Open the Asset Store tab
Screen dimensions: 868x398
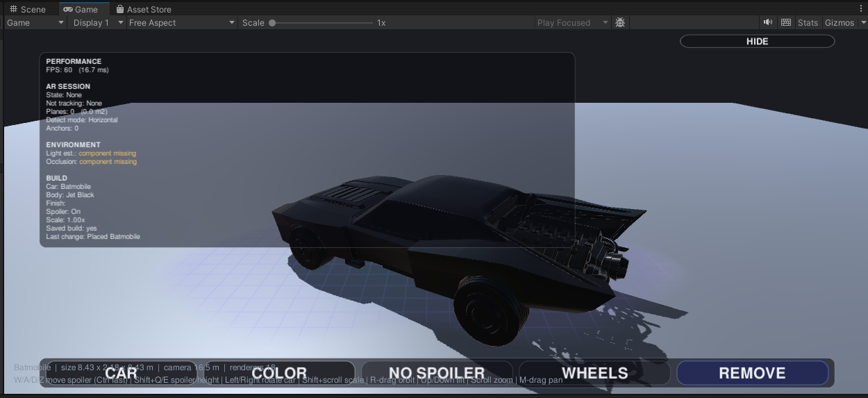tap(144, 9)
